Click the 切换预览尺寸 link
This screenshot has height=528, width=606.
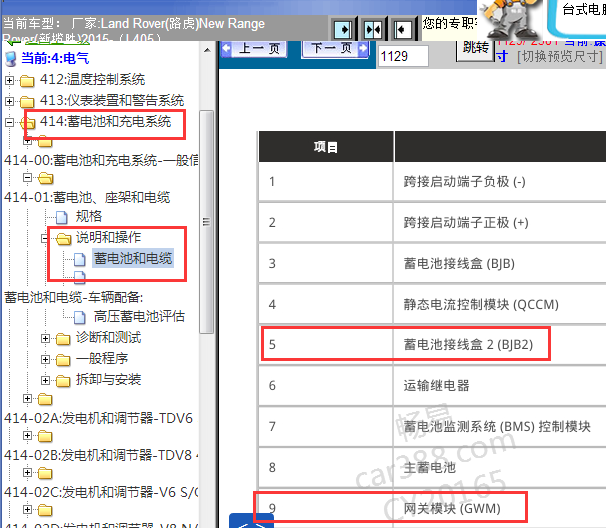click(x=560, y=56)
